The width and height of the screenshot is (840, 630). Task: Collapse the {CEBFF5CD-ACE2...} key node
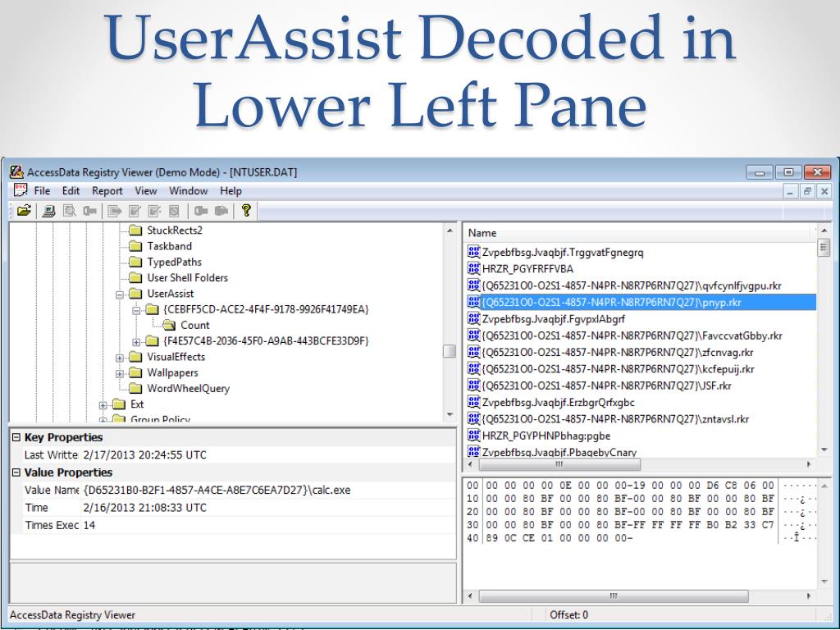tap(136, 310)
